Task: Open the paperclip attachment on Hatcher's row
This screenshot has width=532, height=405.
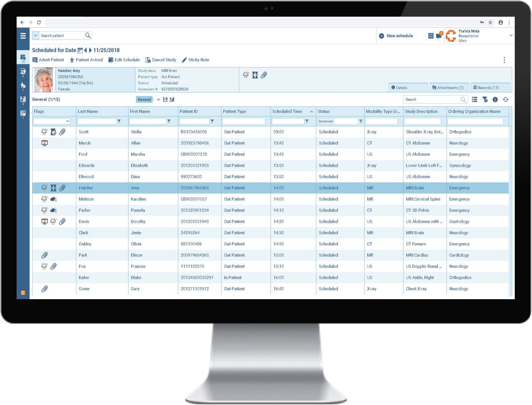Action: [x=63, y=188]
